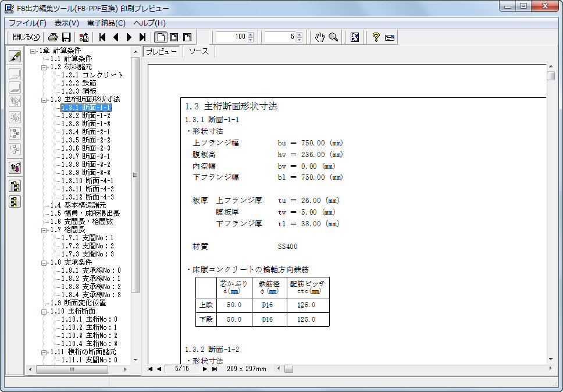Click the blue fit-to-window icon
The width and height of the screenshot is (563, 392).
pos(355,37)
